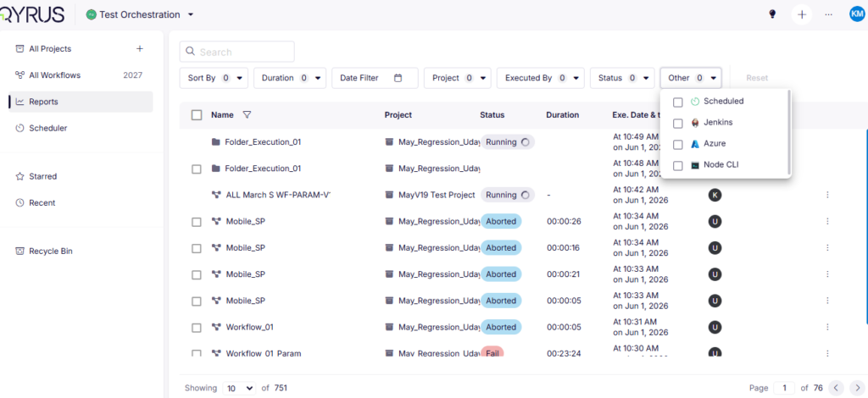Screen dimensions: 868x398
Task: Check the Mobile_SP 00:00:05 row checkbox
Action: pyautogui.click(x=197, y=301)
